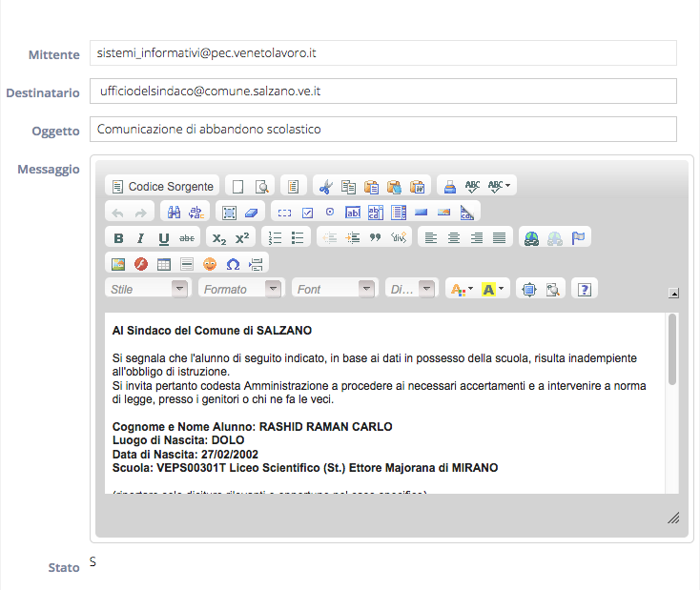Image resolution: width=700 pixels, height=590 pixels.
Task: Toggle bold formatting
Action: (x=118, y=238)
